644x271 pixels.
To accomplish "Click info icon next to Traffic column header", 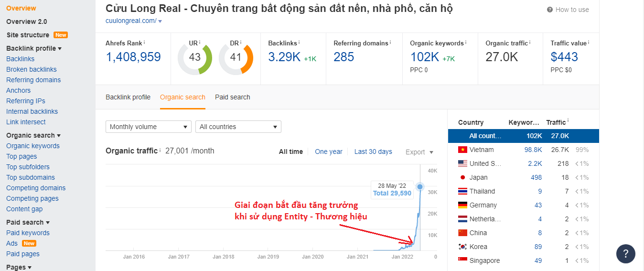I will click(x=568, y=121).
